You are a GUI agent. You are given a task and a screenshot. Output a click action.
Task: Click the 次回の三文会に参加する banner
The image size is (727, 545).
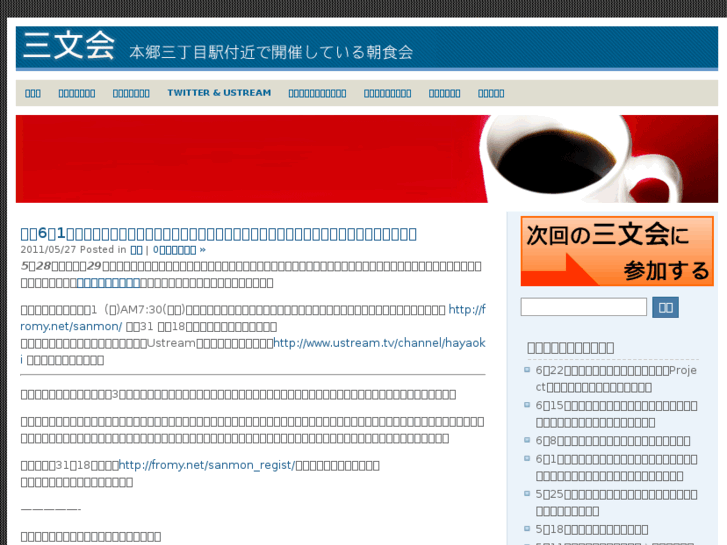[617, 251]
